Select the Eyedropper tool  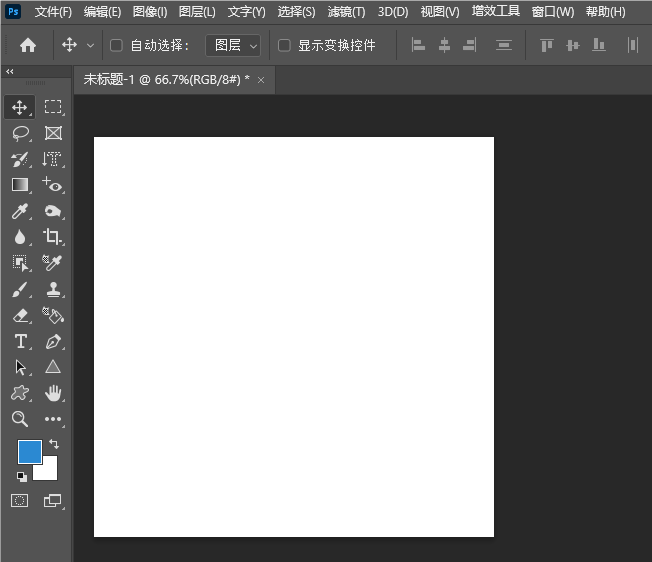click(20, 211)
